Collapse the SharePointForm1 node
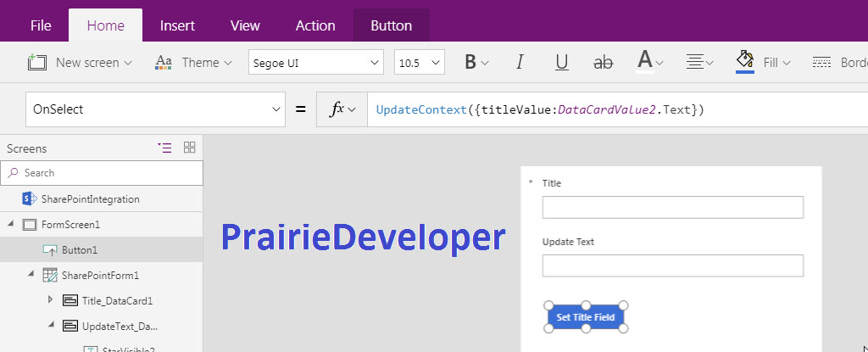This screenshot has height=352, width=868. coord(31,275)
